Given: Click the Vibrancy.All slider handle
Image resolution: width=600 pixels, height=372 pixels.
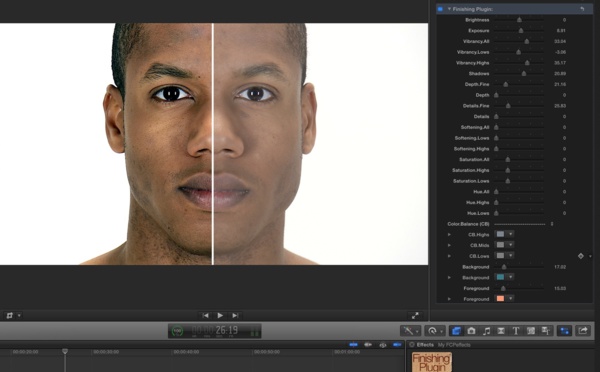Looking at the screenshot, I should pyautogui.click(x=527, y=41).
